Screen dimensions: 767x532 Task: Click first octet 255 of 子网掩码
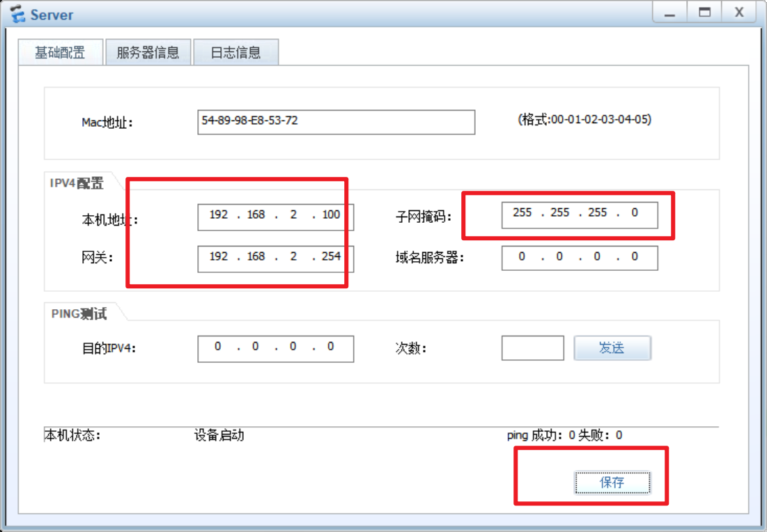pyautogui.click(x=522, y=213)
